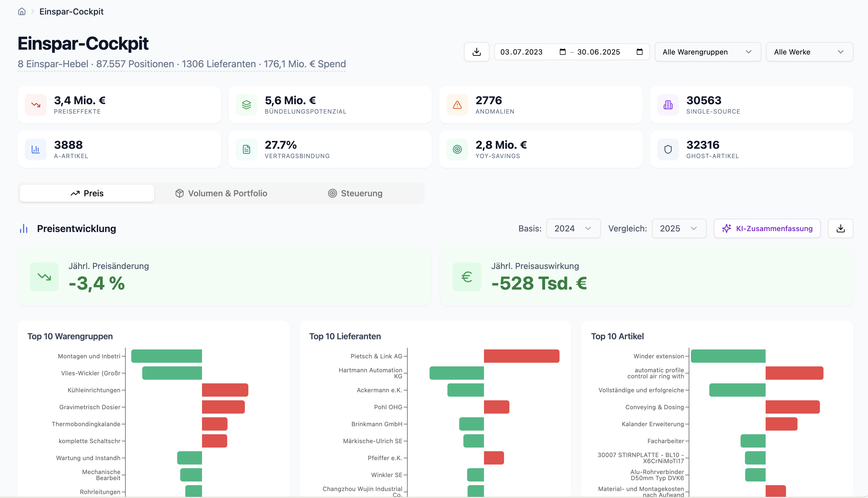Download the cockpit report via header export icon

[x=476, y=52]
